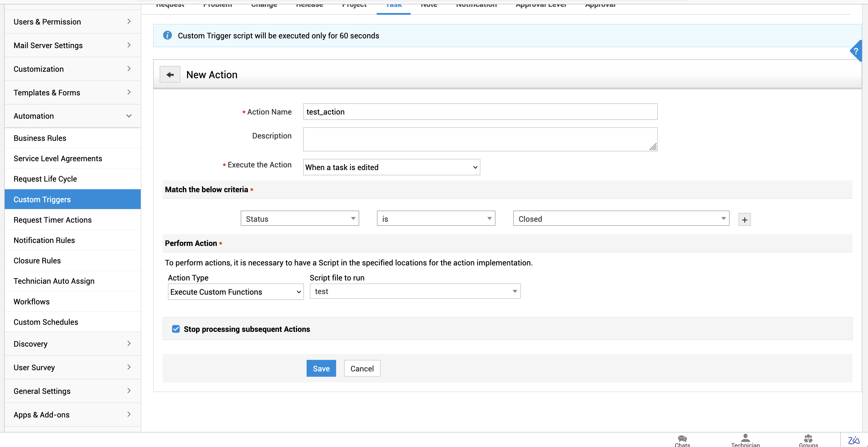Click the plus icon to add criteria
This screenshot has height=447, width=868.
tap(744, 219)
